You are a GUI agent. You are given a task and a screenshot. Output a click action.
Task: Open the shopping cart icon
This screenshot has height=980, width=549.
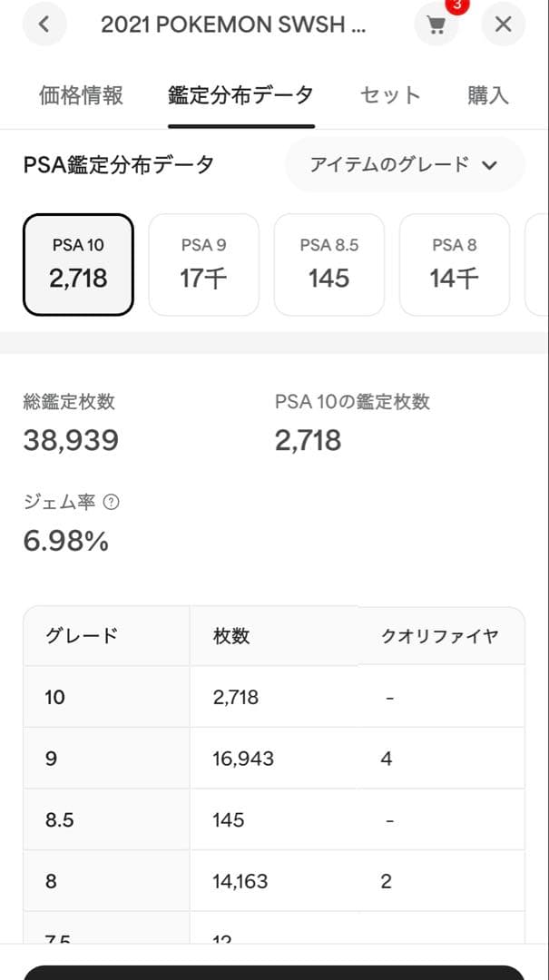click(436, 25)
